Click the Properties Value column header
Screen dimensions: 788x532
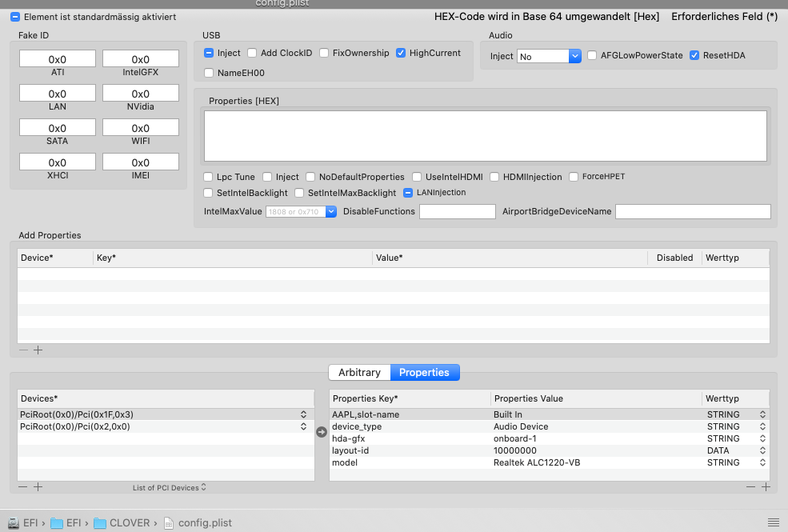(x=597, y=398)
